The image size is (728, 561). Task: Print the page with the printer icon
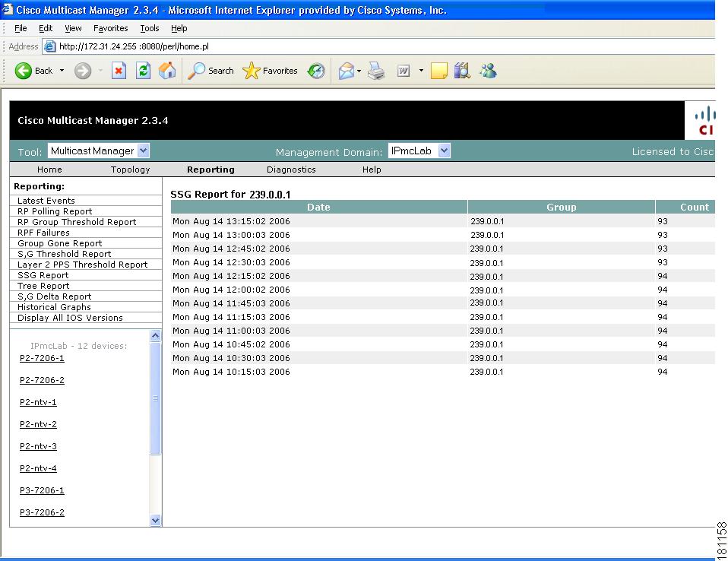point(376,71)
